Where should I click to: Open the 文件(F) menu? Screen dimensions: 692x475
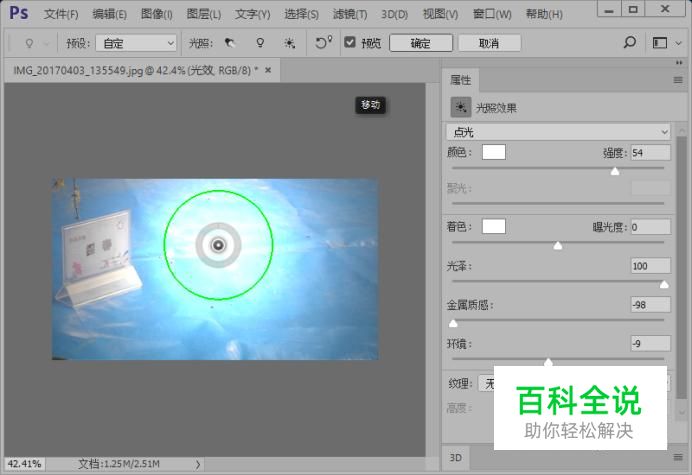pos(61,14)
